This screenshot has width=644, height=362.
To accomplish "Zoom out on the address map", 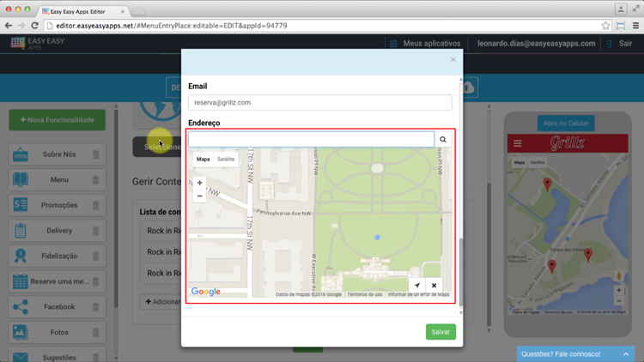I will point(200,196).
